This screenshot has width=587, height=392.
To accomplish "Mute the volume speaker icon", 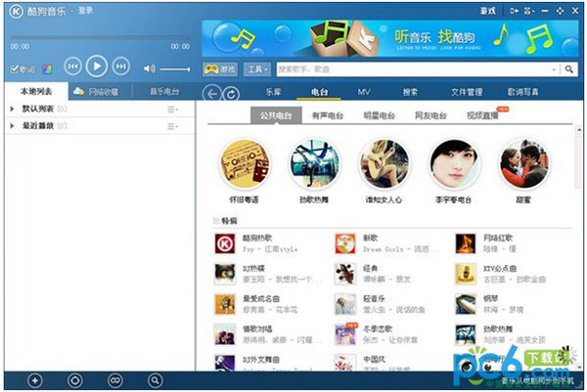I will pos(149,68).
